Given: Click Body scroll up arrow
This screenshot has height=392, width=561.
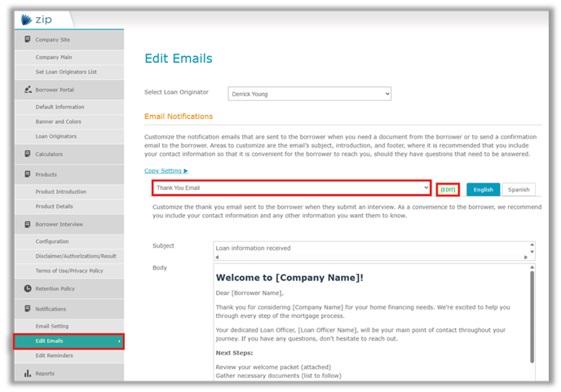Looking at the screenshot, I should tap(532, 267).
